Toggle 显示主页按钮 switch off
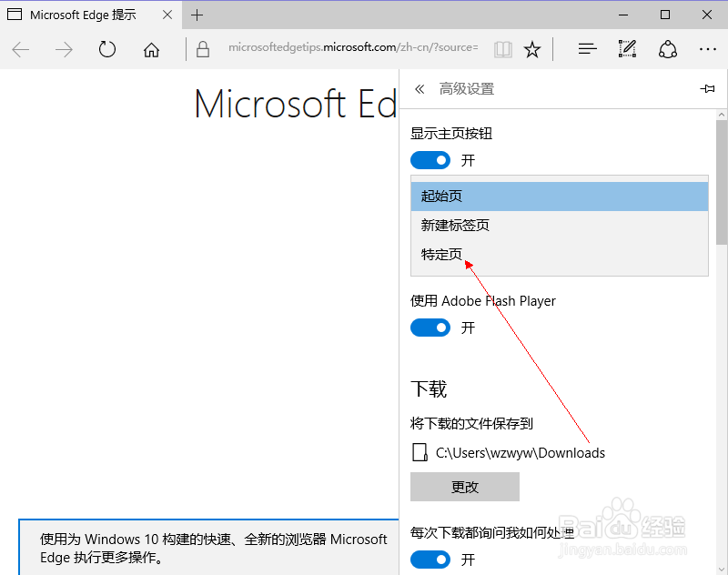 point(430,160)
